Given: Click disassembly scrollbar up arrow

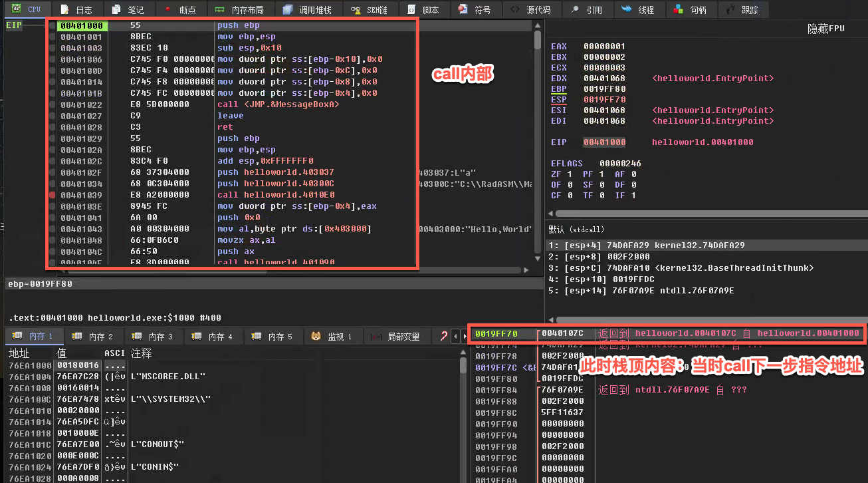Looking at the screenshot, I should point(538,25).
